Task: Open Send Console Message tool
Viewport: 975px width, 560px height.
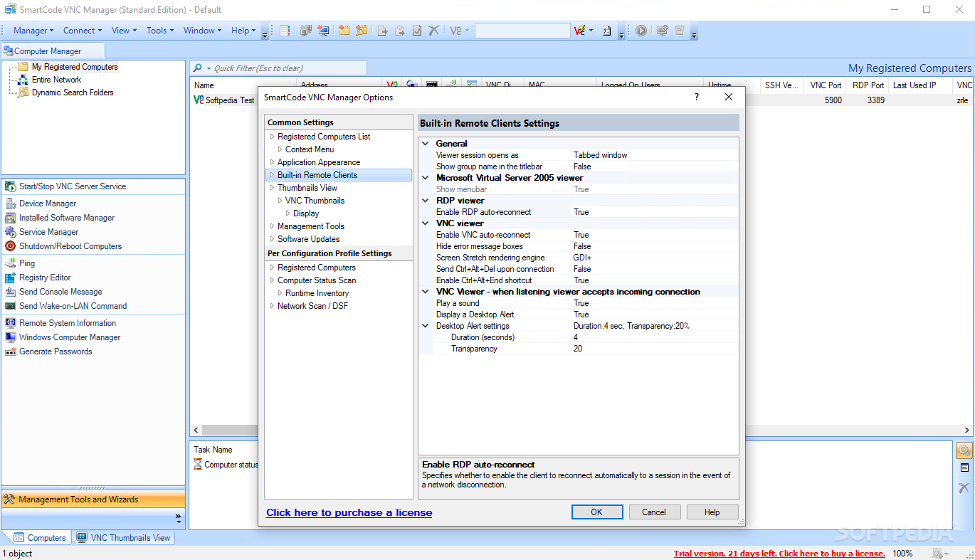Action: pyautogui.click(x=54, y=292)
